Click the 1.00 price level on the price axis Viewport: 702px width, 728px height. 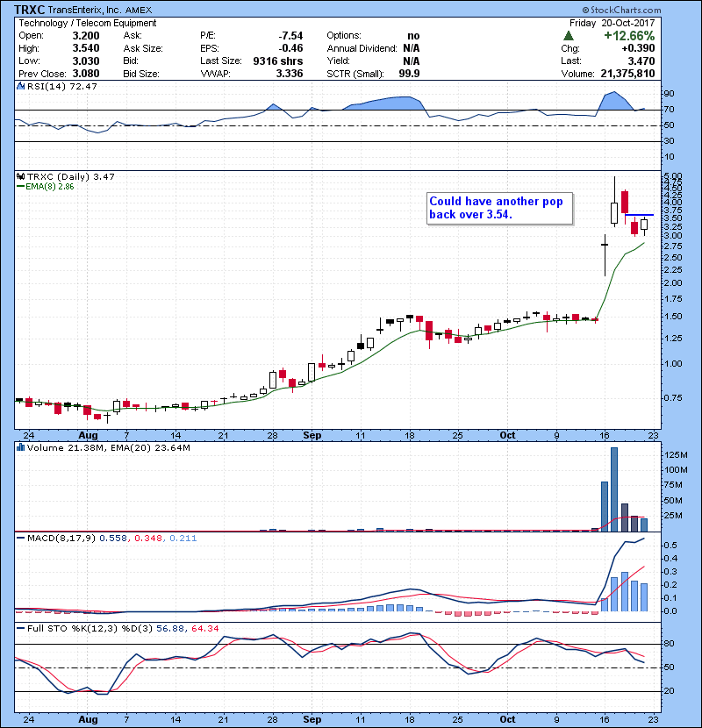pos(673,363)
